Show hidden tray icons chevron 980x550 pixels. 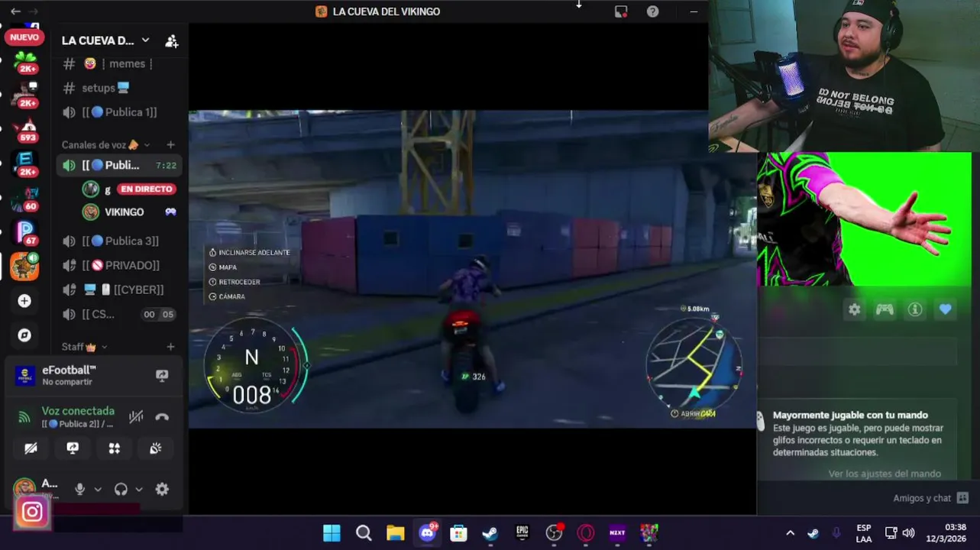[x=791, y=533]
